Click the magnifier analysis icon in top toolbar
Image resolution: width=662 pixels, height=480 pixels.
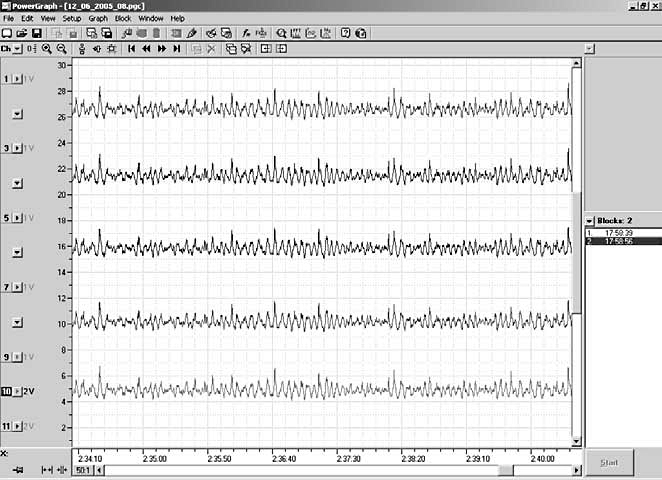tap(281, 33)
